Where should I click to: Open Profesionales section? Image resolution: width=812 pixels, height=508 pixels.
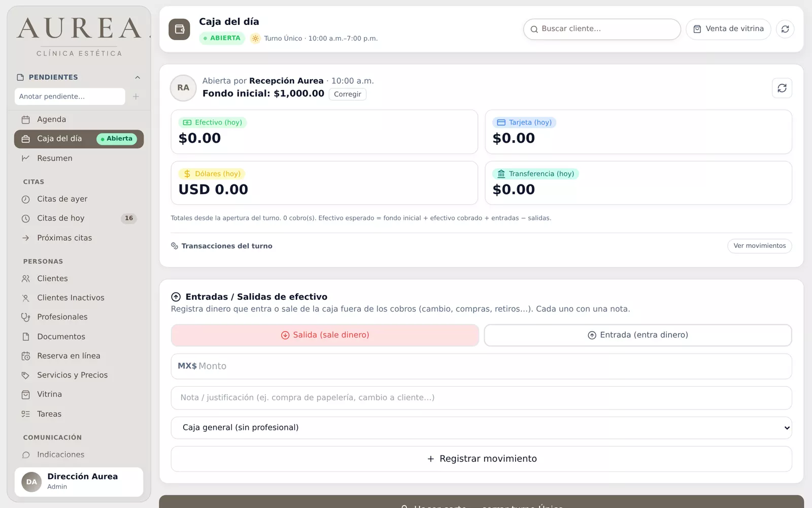(x=79, y=317)
